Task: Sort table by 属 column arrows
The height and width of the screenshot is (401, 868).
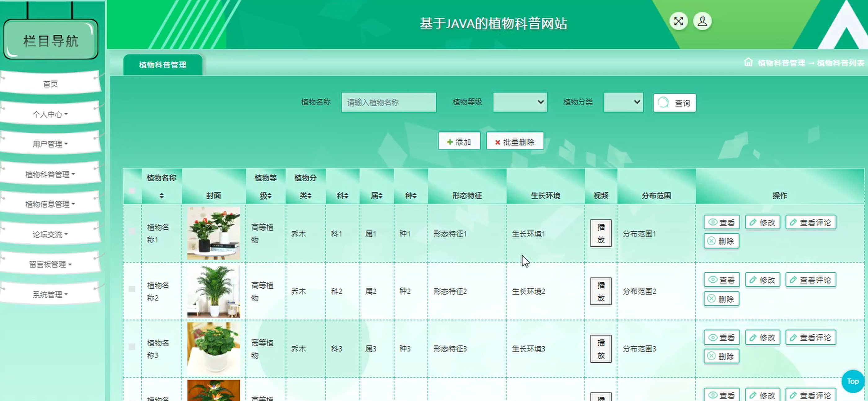Action: click(380, 196)
